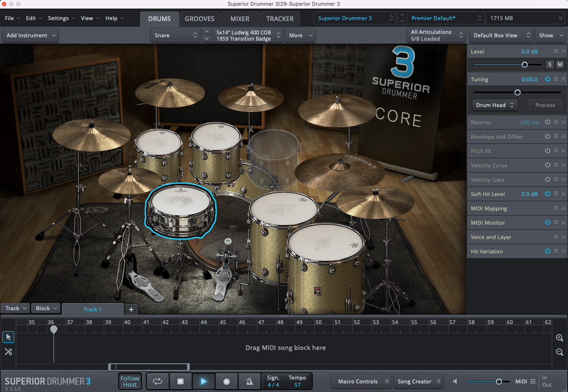Adjust the Tuning slider handle
The image size is (568, 392).
pos(518,92)
